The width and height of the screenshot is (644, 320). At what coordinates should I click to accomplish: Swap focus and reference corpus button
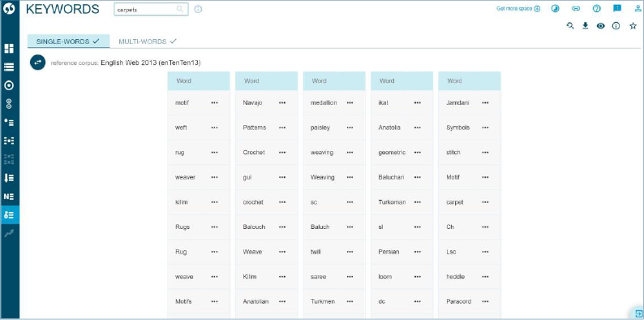(38, 63)
